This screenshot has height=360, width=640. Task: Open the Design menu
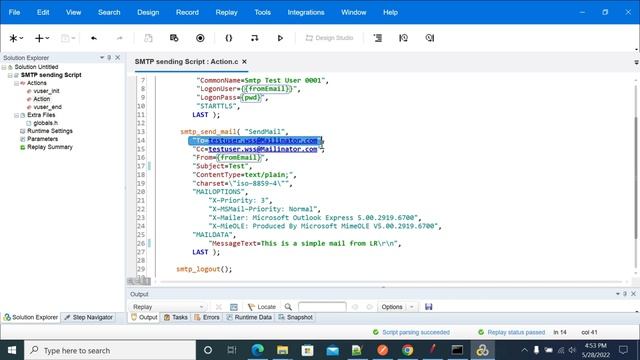148,12
